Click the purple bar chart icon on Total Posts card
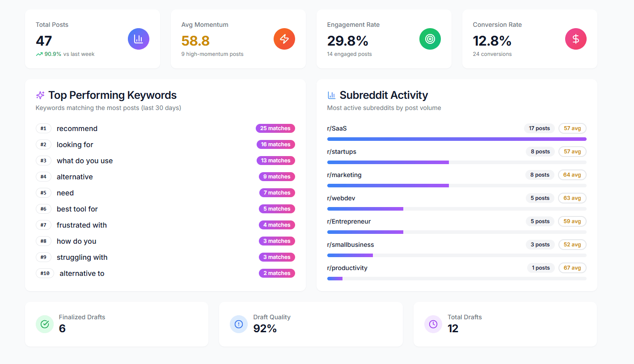Screen dimensions: 634x364 click(138, 39)
